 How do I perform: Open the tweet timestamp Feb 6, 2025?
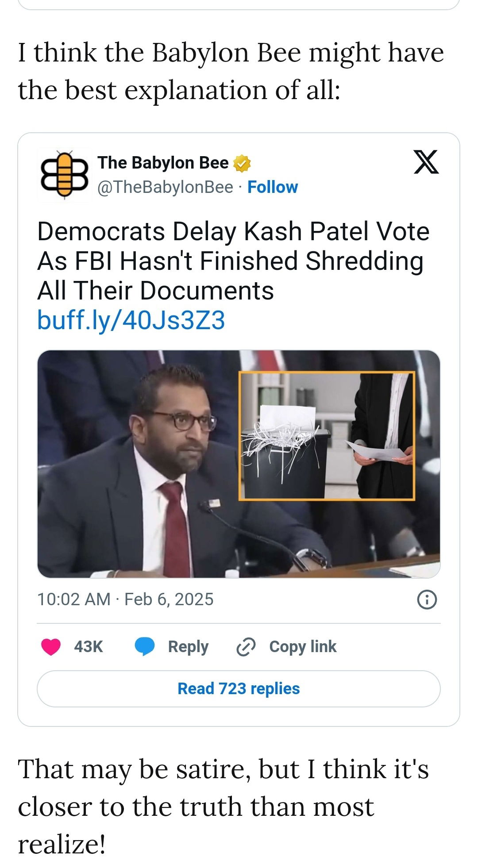click(x=125, y=599)
